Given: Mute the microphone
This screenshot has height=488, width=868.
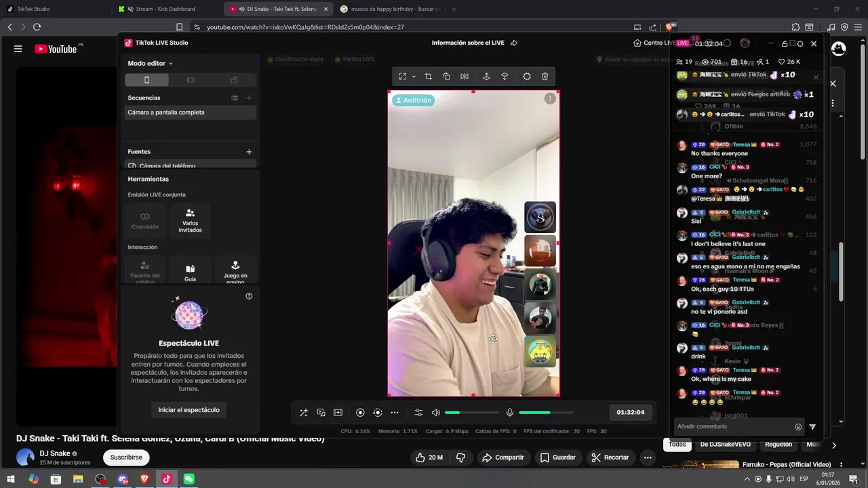Looking at the screenshot, I should click(510, 412).
